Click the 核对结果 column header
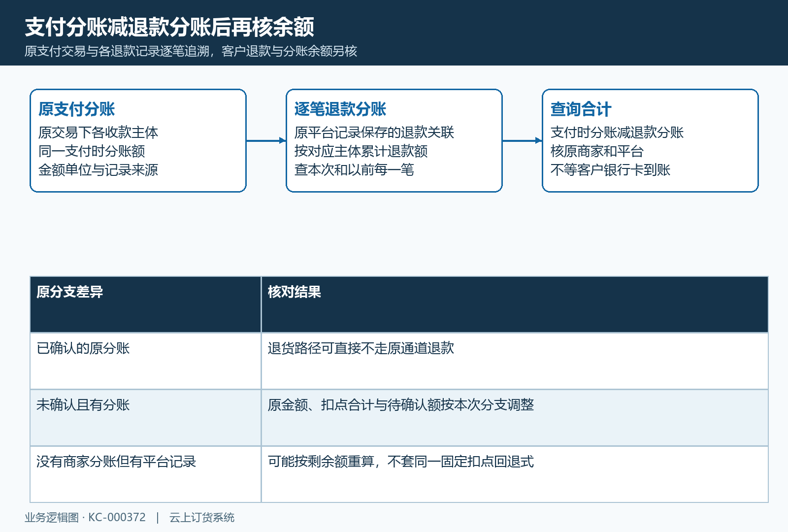The image size is (788, 532). [x=515, y=304]
